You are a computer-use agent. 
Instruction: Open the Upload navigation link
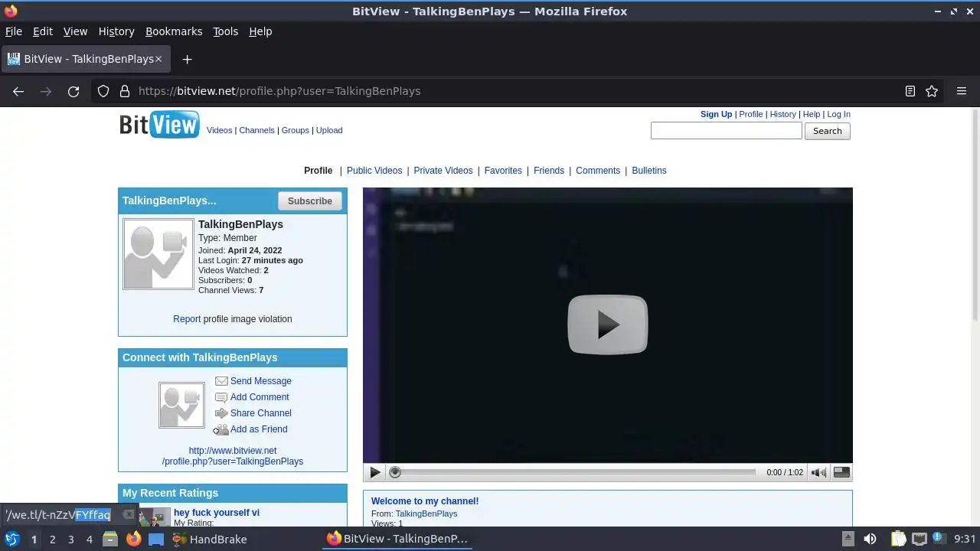pyautogui.click(x=329, y=130)
